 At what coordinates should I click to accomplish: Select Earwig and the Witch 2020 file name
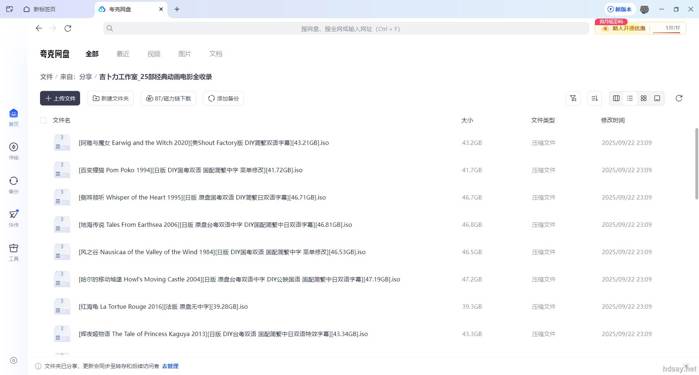point(204,143)
